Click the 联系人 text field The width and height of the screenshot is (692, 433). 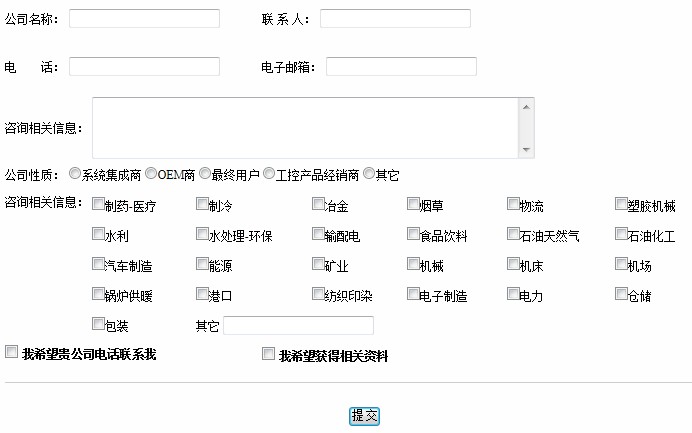[x=395, y=19]
